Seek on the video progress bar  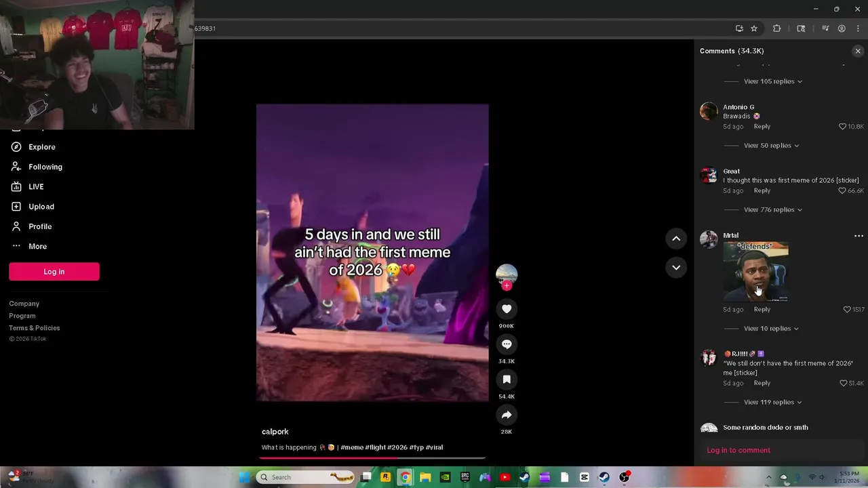372,458
